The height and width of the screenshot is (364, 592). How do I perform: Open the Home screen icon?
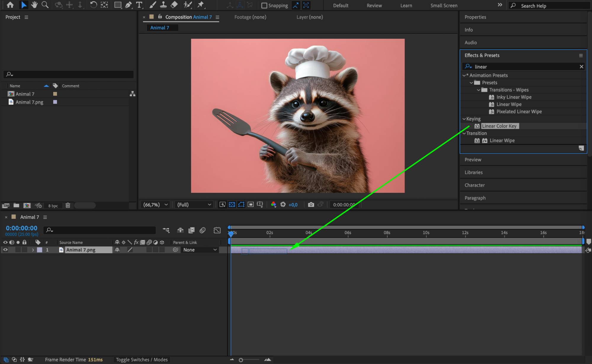[x=10, y=5]
